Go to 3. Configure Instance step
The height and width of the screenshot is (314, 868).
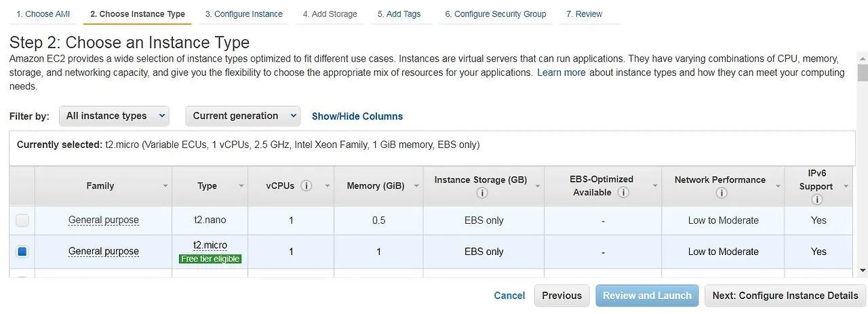point(244,14)
